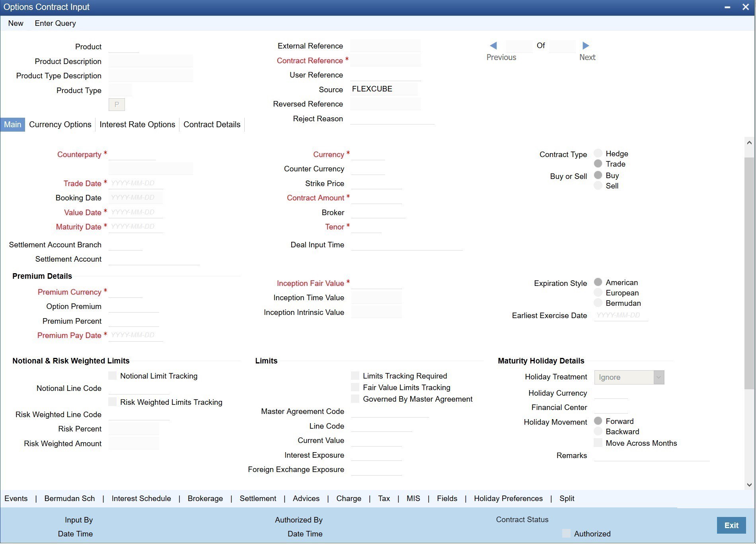Click the vertical scrollbar thumb
This screenshot has width=756, height=544.
pyautogui.click(x=749, y=273)
